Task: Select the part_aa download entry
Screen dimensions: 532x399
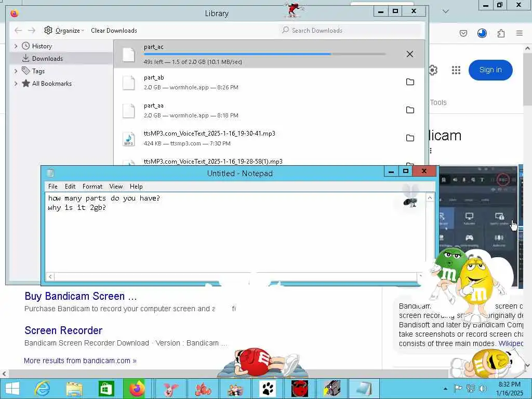Action: coord(269,110)
